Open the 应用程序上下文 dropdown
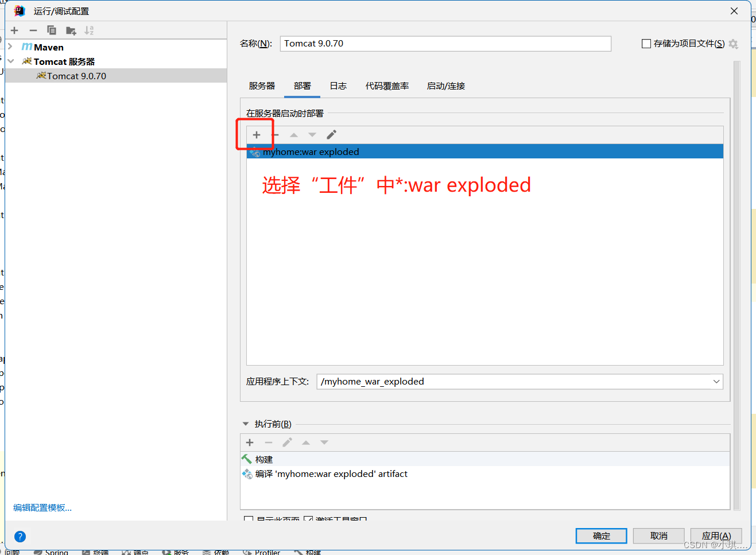The image size is (756, 555). click(716, 382)
